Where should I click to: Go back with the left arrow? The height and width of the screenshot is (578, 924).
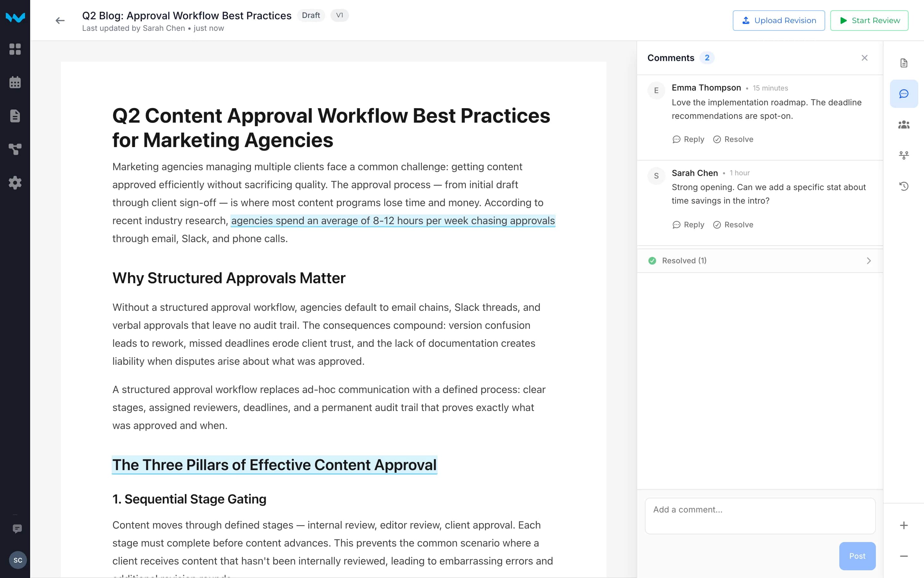tap(60, 21)
